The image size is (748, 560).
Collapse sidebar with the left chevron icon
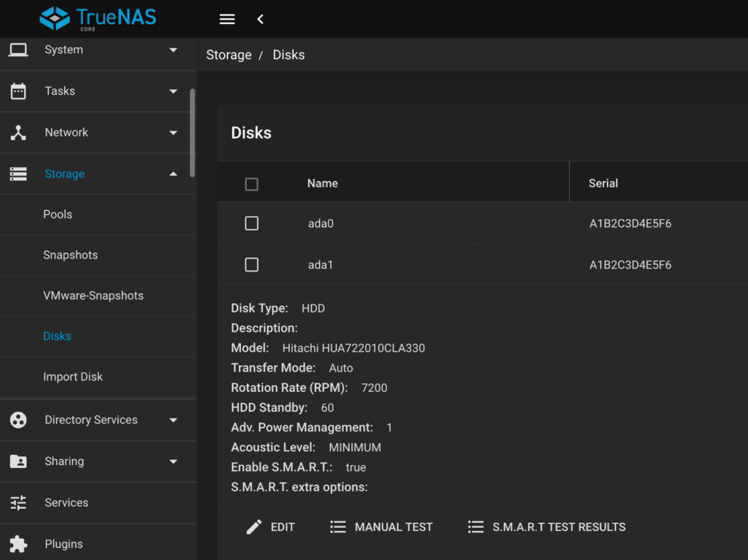(x=261, y=19)
